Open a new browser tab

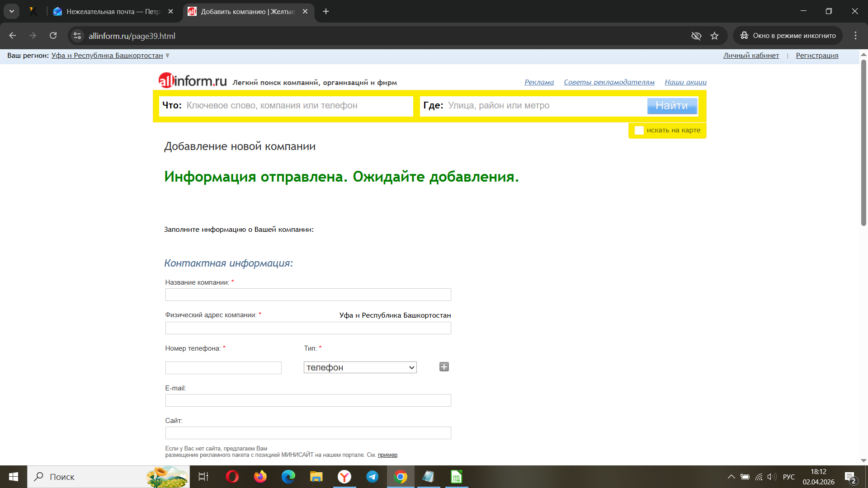point(326,11)
